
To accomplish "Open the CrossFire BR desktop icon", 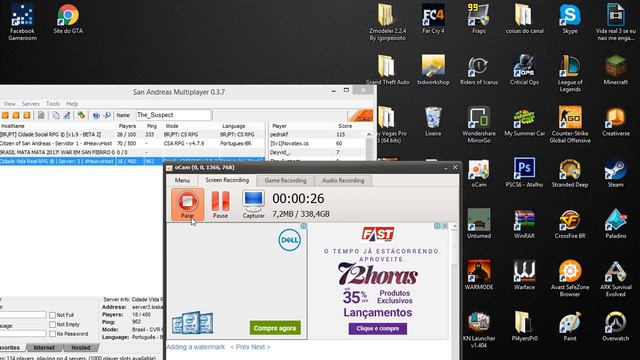I will (x=570, y=224).
